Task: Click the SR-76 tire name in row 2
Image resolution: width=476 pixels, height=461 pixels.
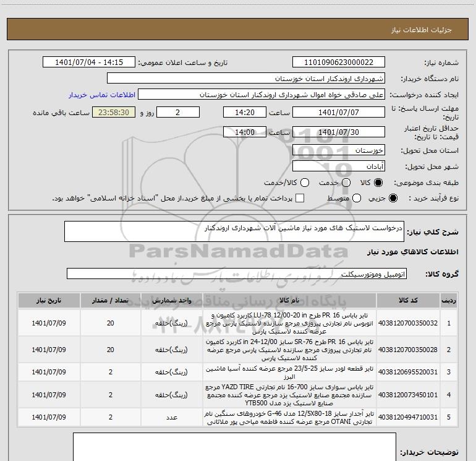Action: 289,350
